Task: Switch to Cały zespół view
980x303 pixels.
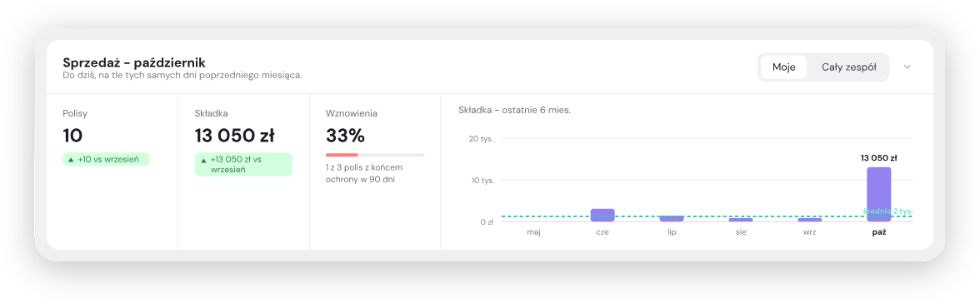Action: [848, 67]
